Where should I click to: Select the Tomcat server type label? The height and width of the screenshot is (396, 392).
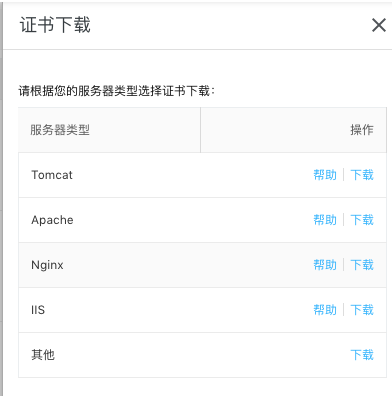52,175
